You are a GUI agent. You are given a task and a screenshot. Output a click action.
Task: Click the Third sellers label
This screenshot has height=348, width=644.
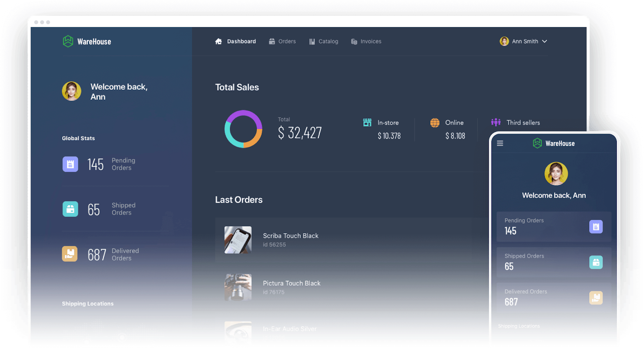(523, 123)
